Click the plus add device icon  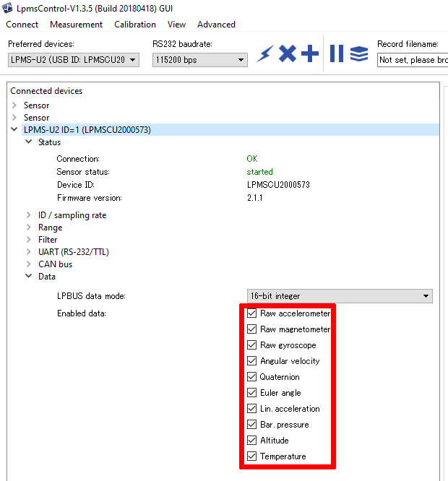click(310, 53)
